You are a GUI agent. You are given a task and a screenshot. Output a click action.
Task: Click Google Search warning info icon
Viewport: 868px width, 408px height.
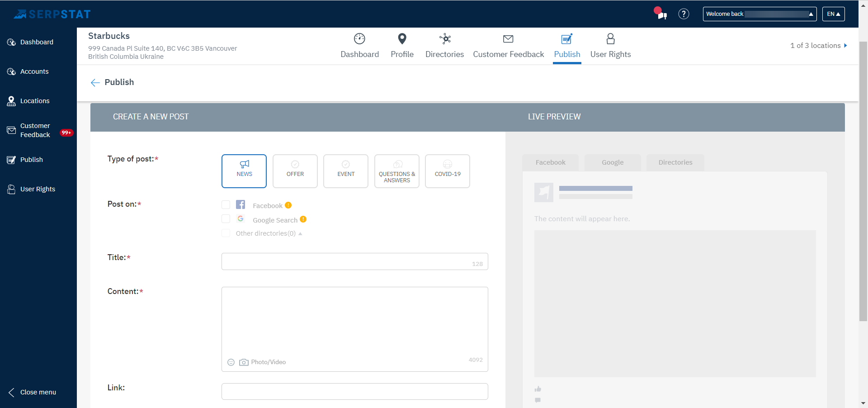[x=303, y=219]
